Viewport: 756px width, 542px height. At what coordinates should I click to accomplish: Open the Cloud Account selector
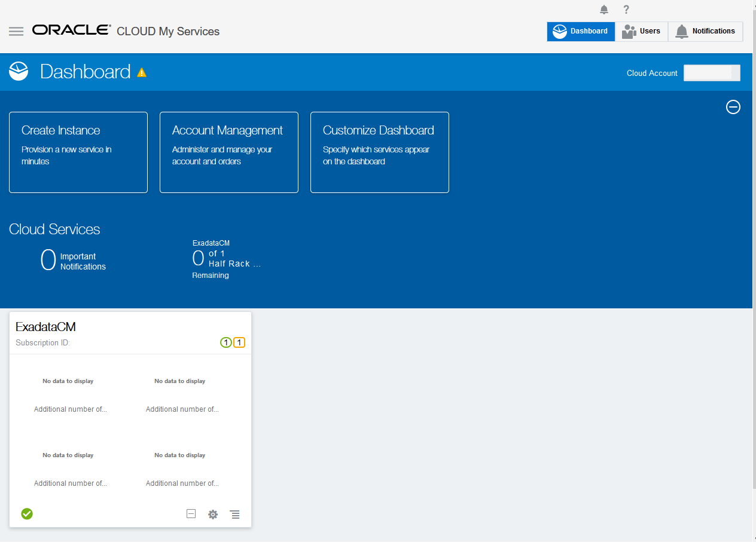[x=712, y=72]
